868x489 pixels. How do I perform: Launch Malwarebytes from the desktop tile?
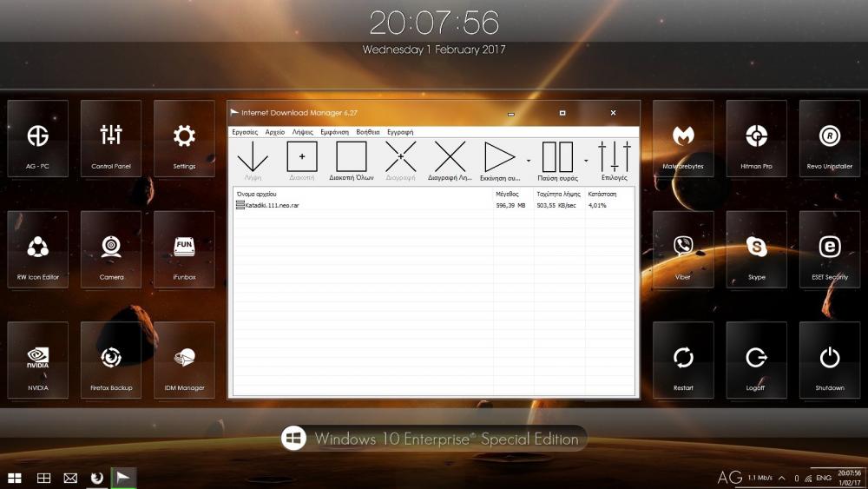pos(683,139)
